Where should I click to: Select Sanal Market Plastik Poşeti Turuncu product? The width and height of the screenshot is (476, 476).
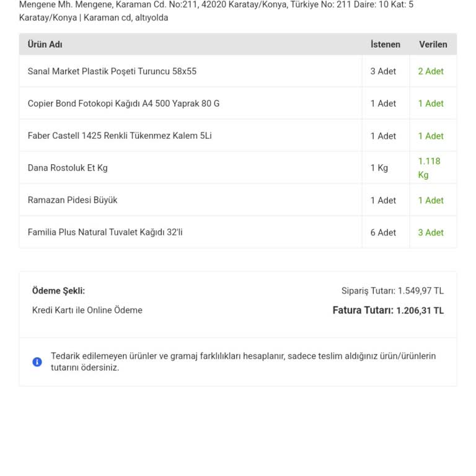112,71
